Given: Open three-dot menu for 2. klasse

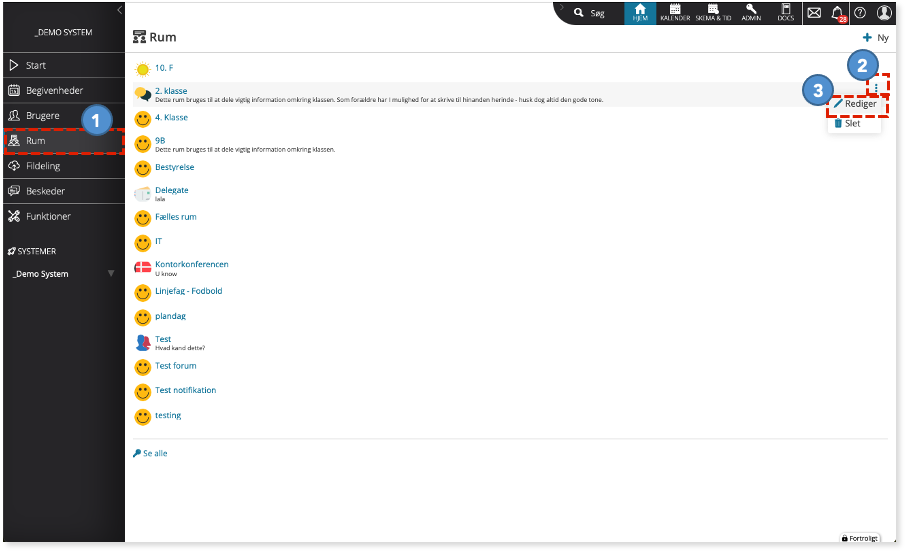Looking at the screenshot, I should coord(876,88).
